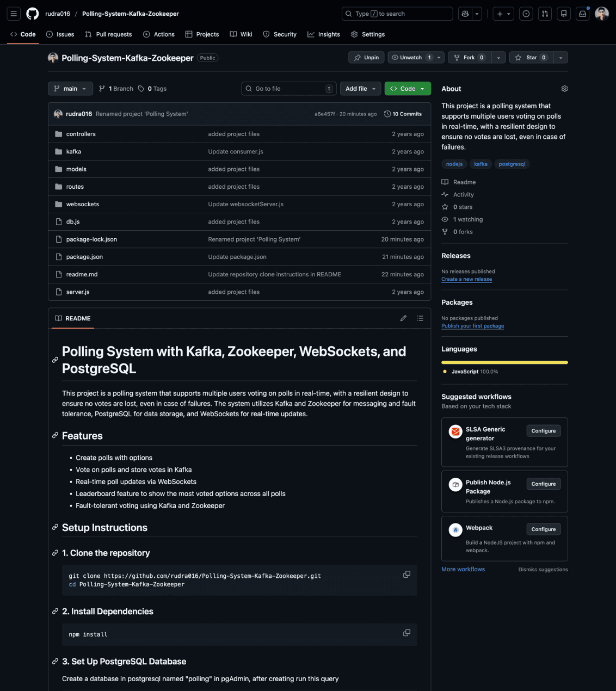Click Create a new release link
The width and height of the screenshot is (616, 691).
466,279
